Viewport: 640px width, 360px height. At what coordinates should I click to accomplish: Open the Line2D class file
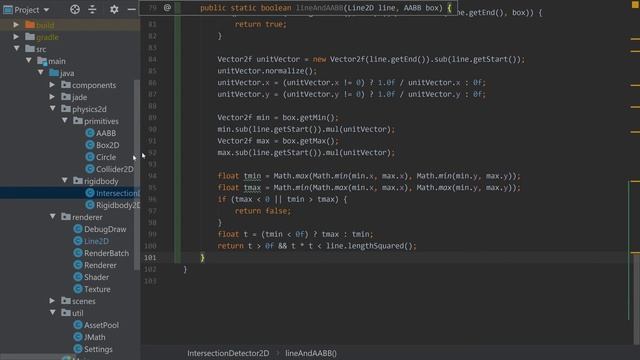point(96,241)
